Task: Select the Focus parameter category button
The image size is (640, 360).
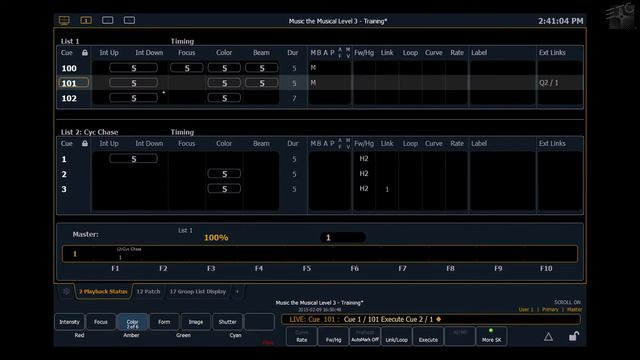Action: pos(101,322)
